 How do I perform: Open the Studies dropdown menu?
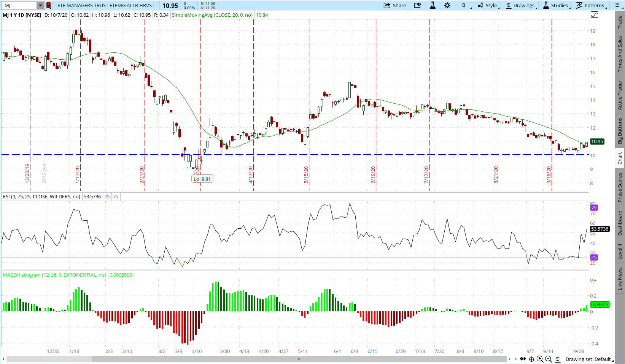tap(556, 5)
